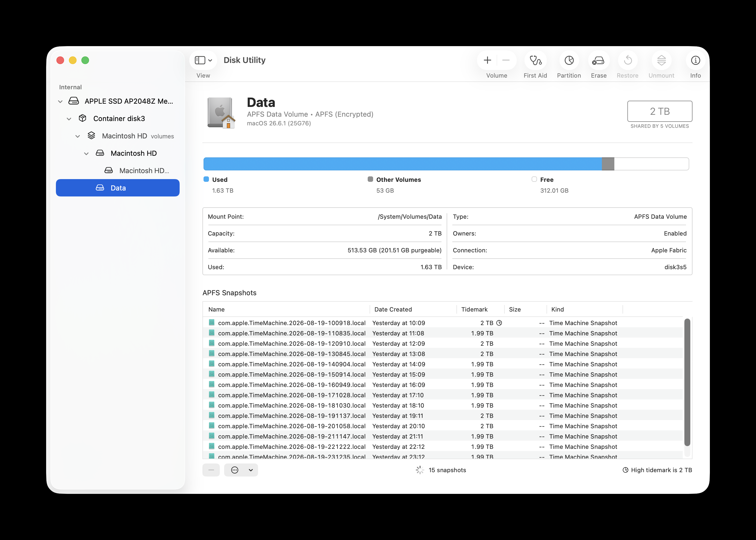Click the snapshot list scrollbar
The image size is (756, 540).
(x=687, y=382)
